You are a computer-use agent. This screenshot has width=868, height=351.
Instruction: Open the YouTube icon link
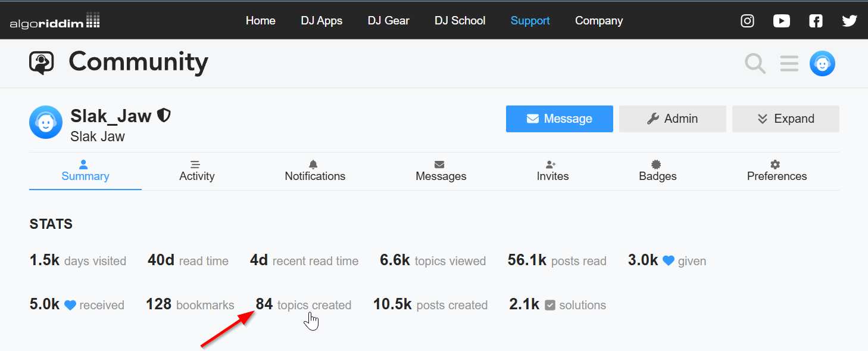pos(781,21)
